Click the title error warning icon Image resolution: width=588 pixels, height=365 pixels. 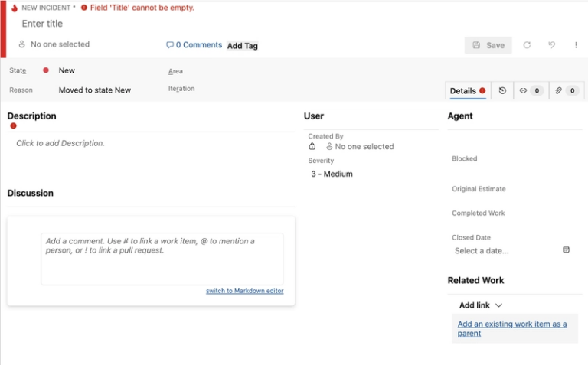84,8
